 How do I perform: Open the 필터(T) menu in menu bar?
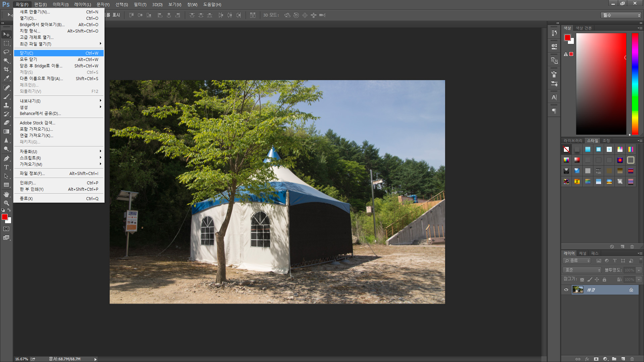[140, 4]
